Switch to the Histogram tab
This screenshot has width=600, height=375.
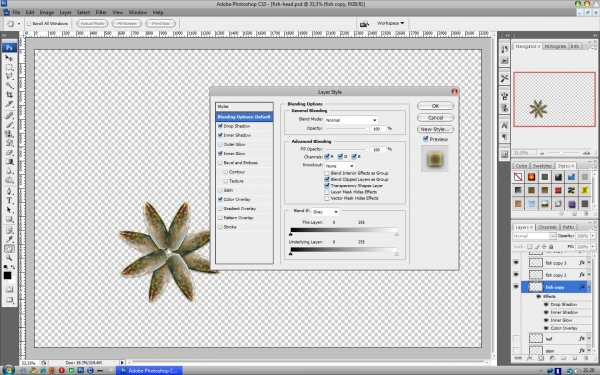pyautogui.click(x=555, y=46)
